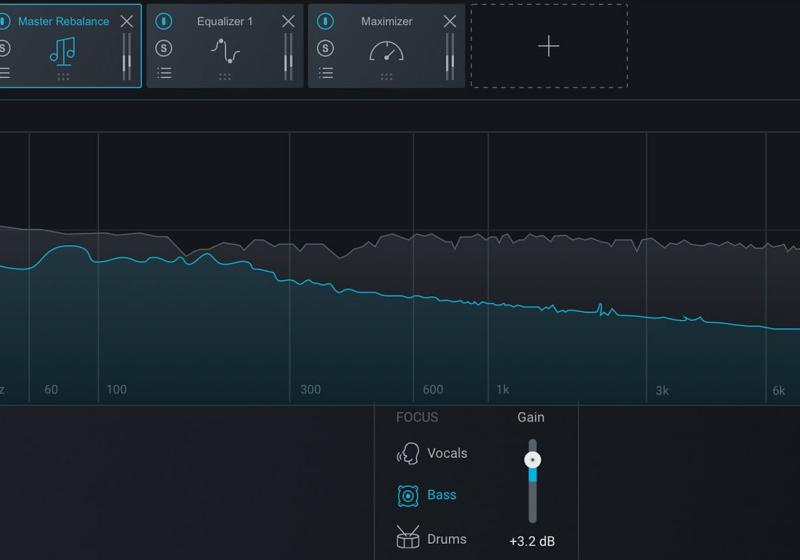Click the 1k frequency label
This screenshot has width=800, height=560.
[503, 390]
